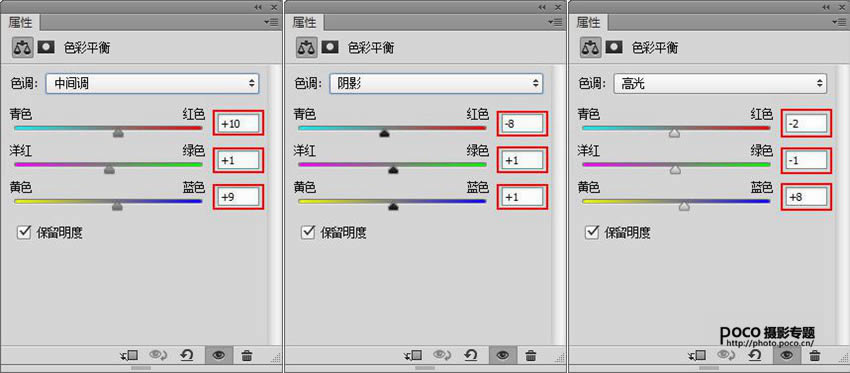
Task: Reset to defaults with the curved arrow icon in the 中间调 panel
Action: point(186,356)
